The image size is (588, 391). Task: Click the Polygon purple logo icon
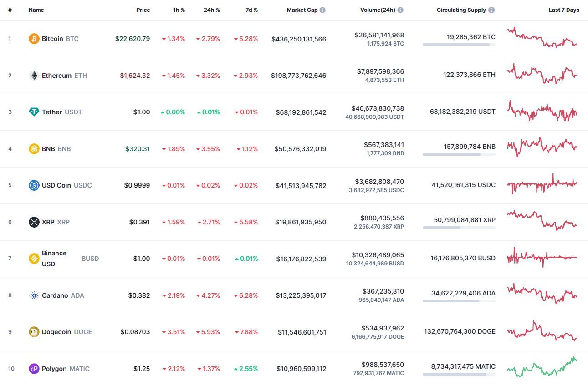pyautogui.click(x=34, y=369)
